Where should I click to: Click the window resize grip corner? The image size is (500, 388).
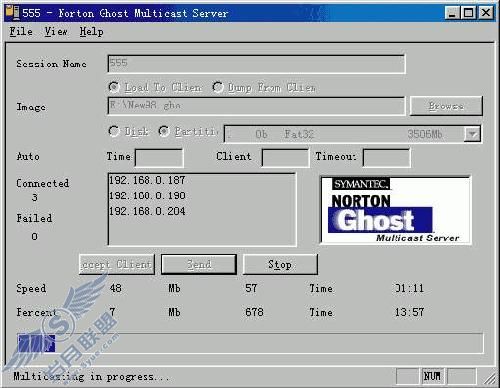490,378
